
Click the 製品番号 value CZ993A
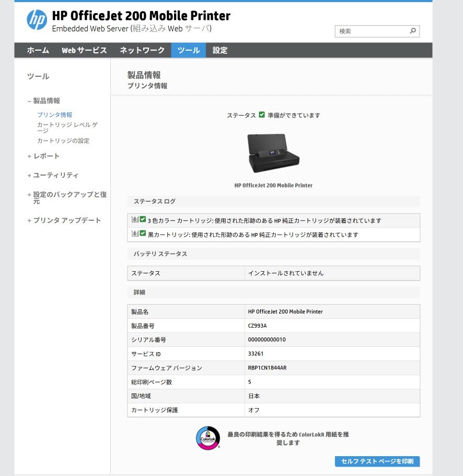[x=257, y=326]
